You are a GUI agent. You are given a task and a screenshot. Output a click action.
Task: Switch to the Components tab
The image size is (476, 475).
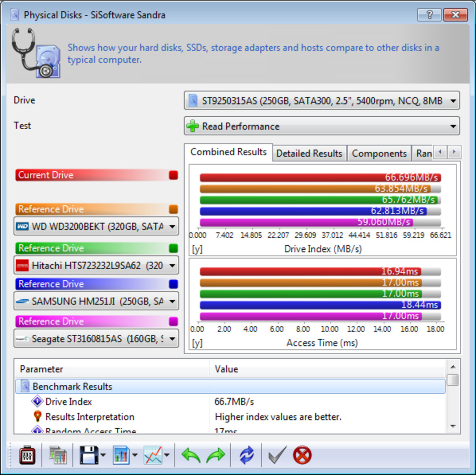coord(379,153)
